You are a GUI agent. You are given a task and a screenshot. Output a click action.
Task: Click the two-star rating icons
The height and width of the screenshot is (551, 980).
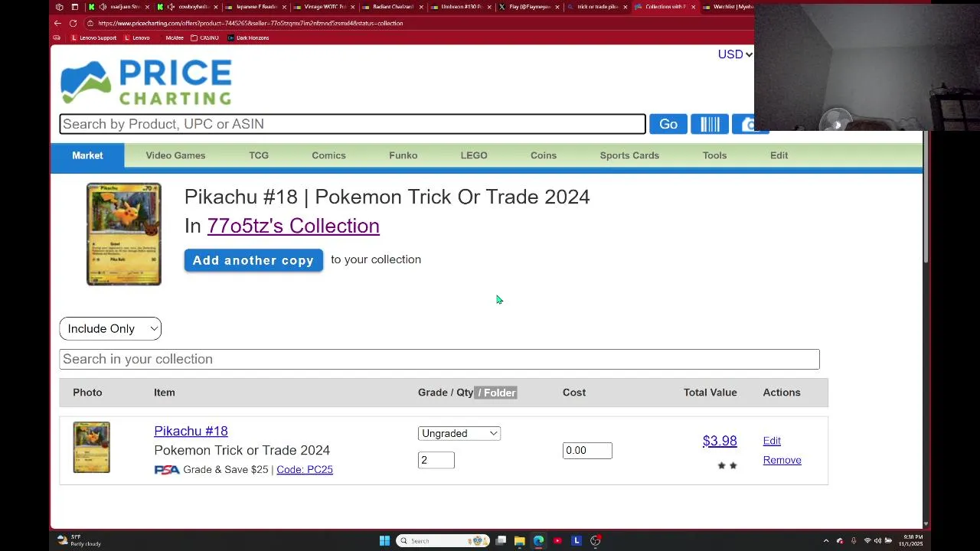tap(727, 465)
